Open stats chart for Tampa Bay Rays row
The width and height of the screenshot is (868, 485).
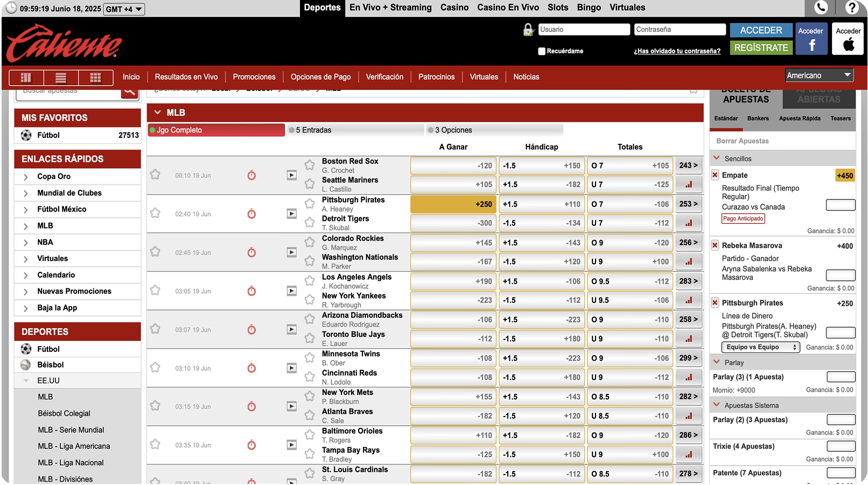pos(689,454)
